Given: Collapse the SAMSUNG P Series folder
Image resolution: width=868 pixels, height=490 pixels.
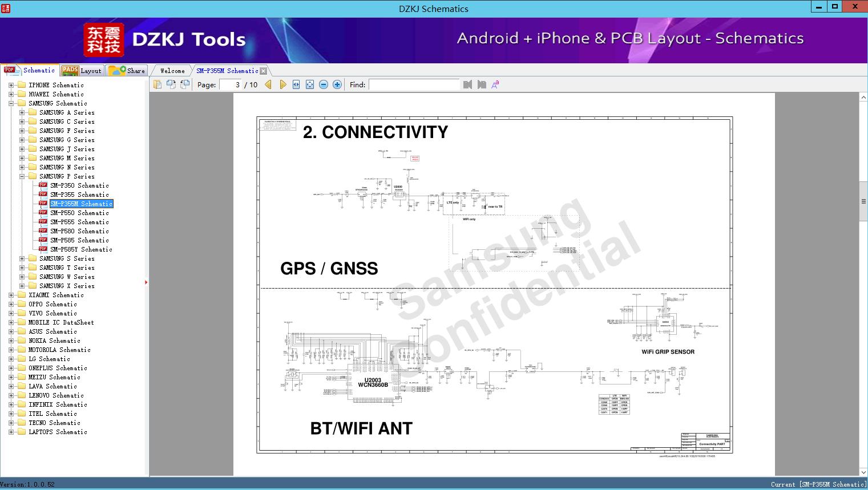Looking at the screenshot, I should (x=22, y=176).
